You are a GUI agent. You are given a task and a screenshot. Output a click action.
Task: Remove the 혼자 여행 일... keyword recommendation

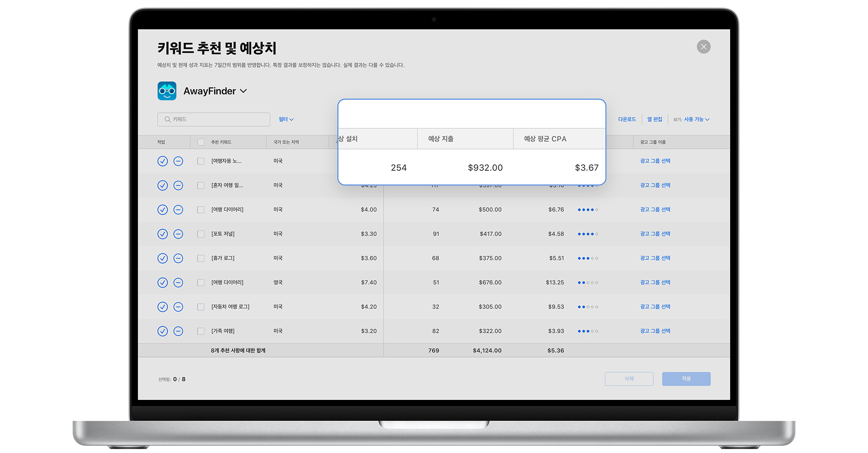coord(178,185)
